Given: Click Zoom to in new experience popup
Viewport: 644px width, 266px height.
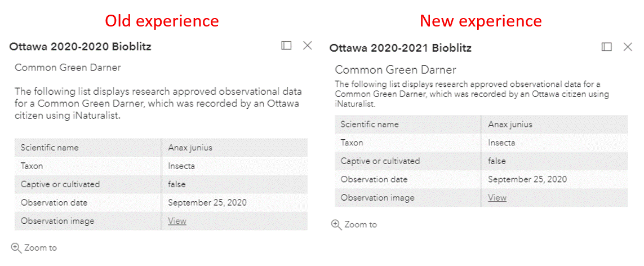Looking at the screenshot, I should pyautogui.click(x=360, y=224).
